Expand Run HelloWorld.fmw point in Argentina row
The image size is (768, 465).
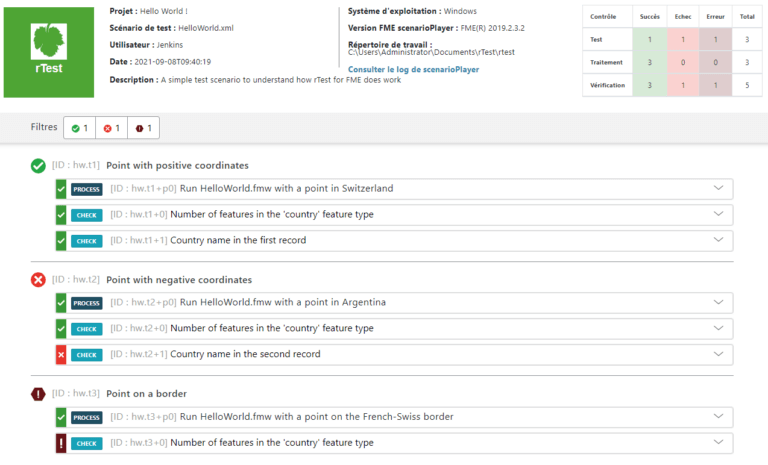[x=718, y=302]
